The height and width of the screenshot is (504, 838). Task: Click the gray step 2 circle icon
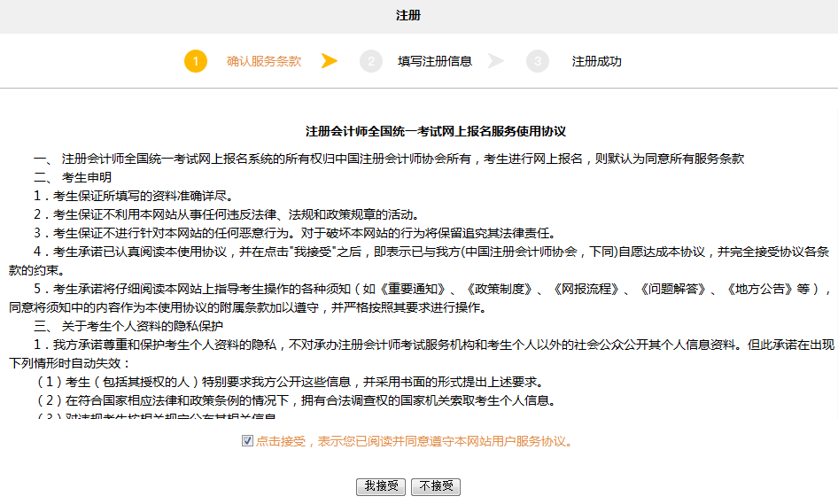point(371,61)
